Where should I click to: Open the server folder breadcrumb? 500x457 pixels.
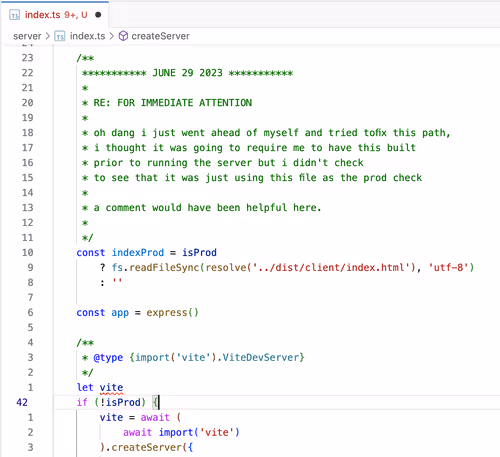tap(27, 36)
